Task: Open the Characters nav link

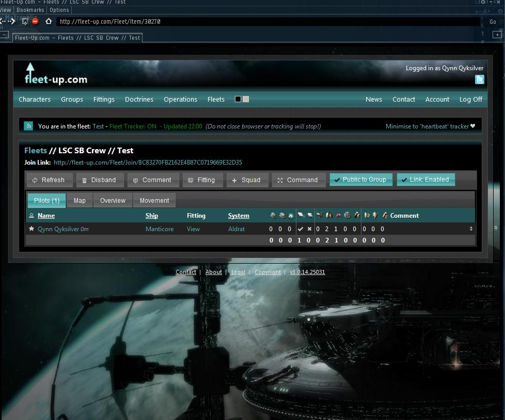Action: [x=35, y=99]
